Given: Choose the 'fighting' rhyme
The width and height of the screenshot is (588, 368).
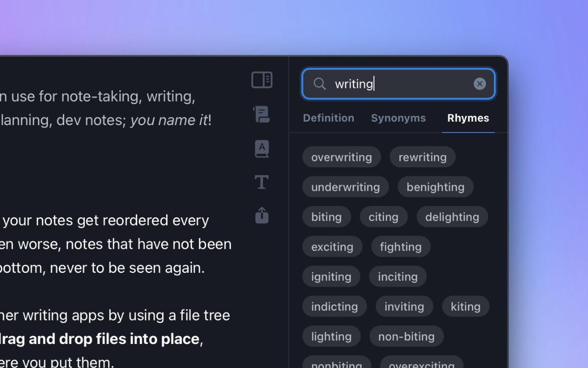Looking at the screenshot, I should (400, 247).
